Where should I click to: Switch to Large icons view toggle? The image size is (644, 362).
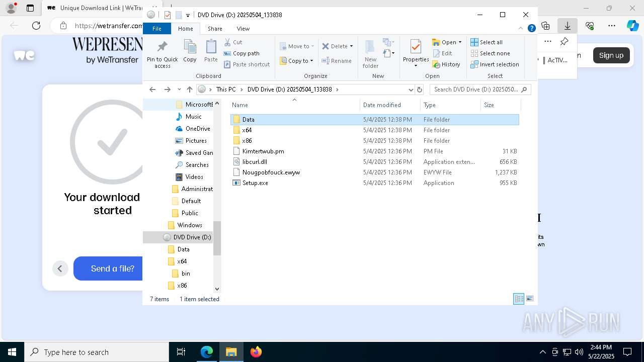[529, 299]
